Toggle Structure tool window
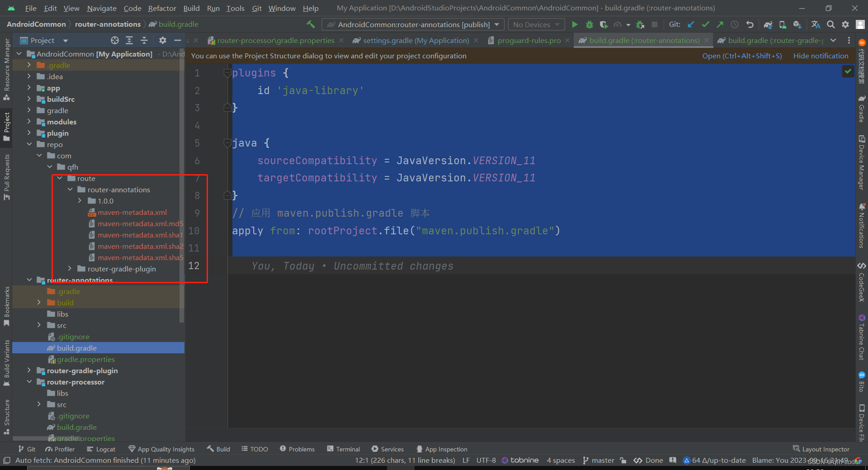The image size is (868, 470). [6, 417]
